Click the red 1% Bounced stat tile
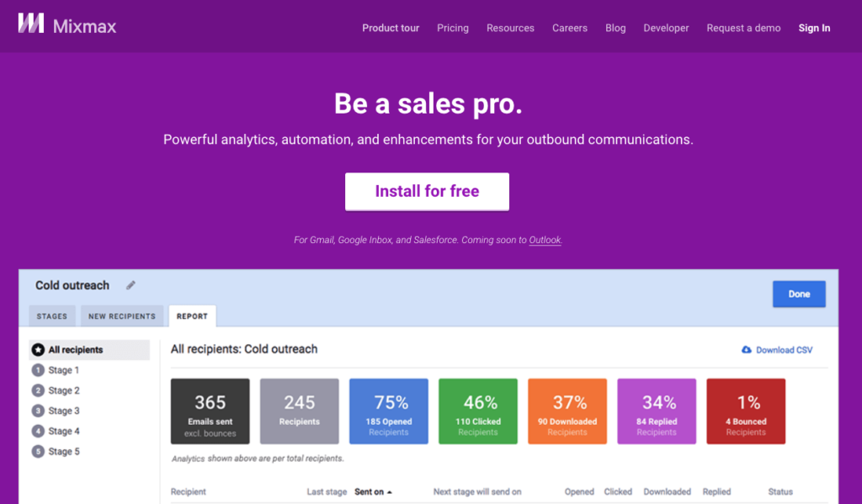The height and width of the screenshot is (504, 862). coord(745,411)
